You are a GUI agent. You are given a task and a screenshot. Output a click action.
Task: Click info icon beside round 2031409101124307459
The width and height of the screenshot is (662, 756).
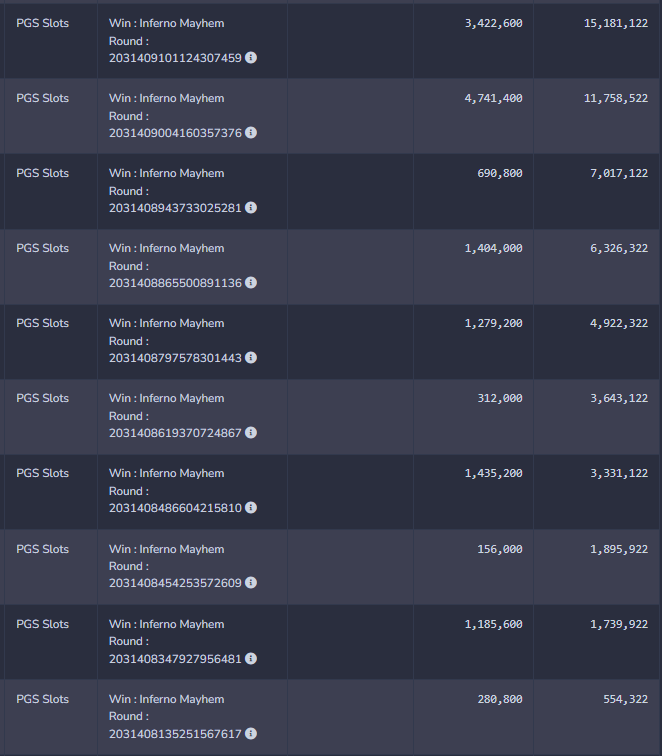251,58
